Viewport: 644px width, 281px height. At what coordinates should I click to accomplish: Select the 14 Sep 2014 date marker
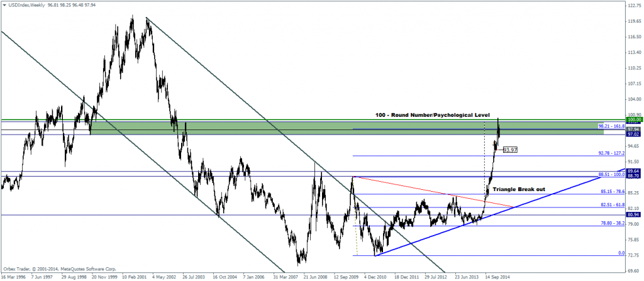click(498, 277)
